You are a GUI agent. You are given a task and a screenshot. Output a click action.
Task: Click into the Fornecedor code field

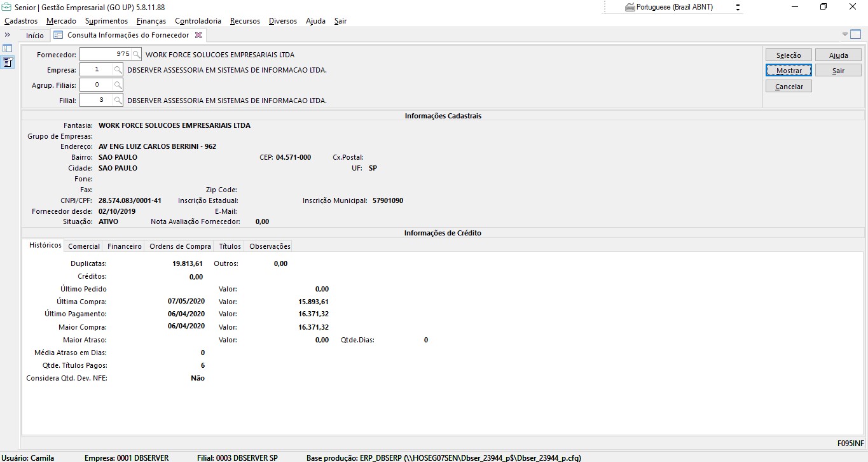click(x=106, y=55)
